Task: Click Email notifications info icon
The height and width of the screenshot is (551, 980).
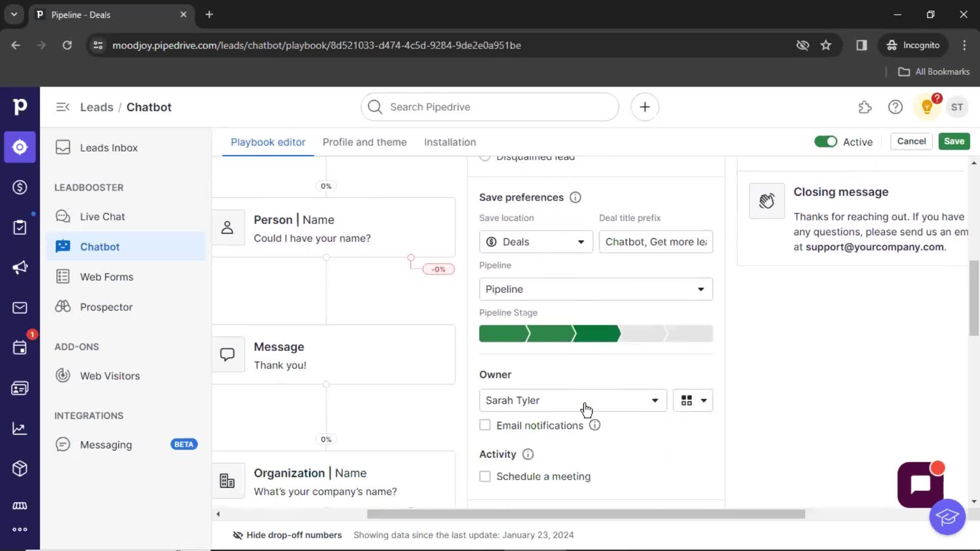Action: (x=595, y=425)
